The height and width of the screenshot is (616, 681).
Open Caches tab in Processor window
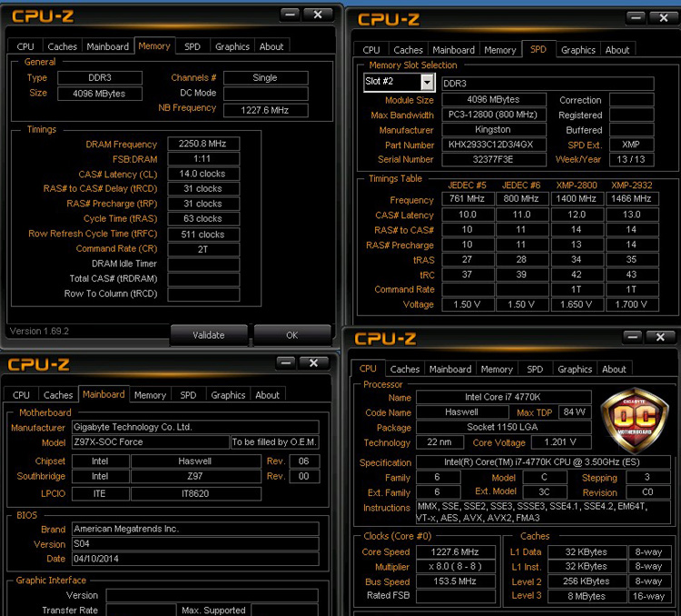tap(405, 369)
